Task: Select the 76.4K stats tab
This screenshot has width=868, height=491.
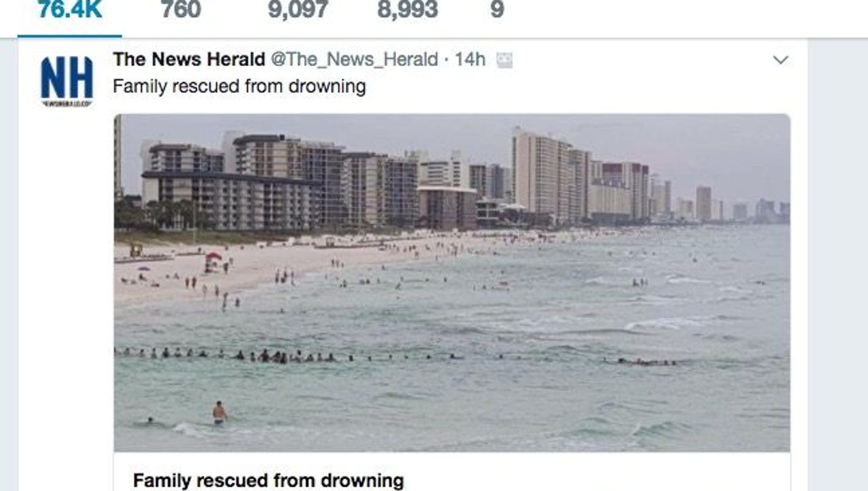Action: point(70,10)
